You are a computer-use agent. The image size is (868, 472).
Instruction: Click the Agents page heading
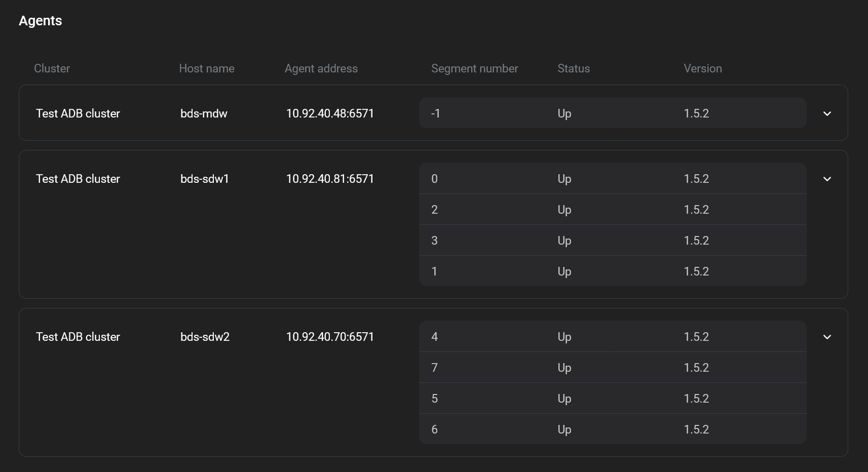(41, 21)
